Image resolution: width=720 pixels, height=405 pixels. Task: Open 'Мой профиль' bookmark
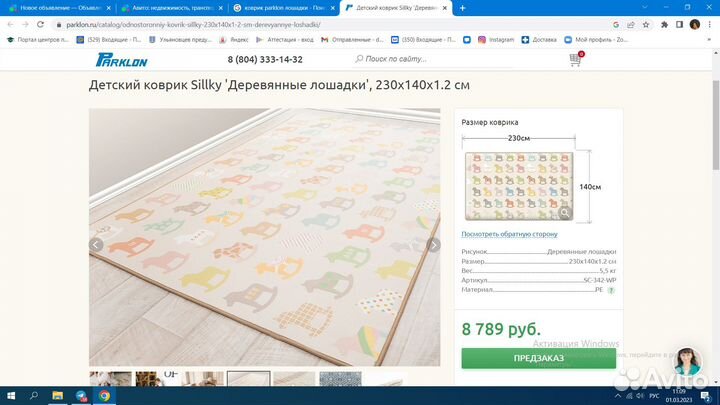click(596, 40)
